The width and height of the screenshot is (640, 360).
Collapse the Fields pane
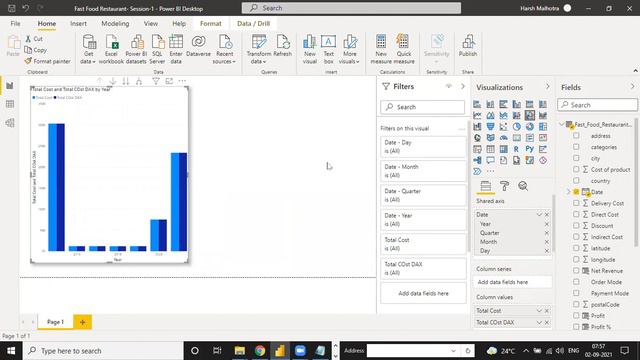click(632, 87)
